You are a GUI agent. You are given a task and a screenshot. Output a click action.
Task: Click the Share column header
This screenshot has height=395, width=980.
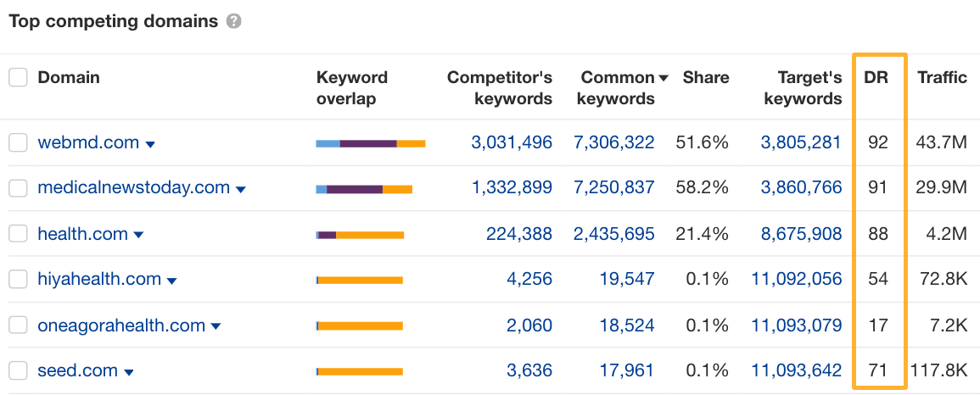706,78
